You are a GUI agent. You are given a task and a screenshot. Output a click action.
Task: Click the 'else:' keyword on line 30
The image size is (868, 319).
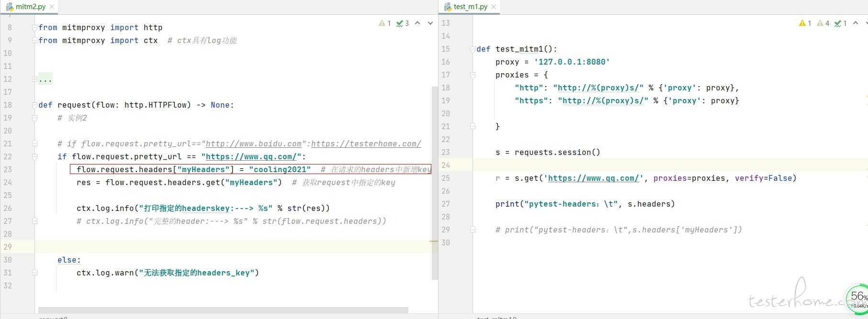[69, 260]
